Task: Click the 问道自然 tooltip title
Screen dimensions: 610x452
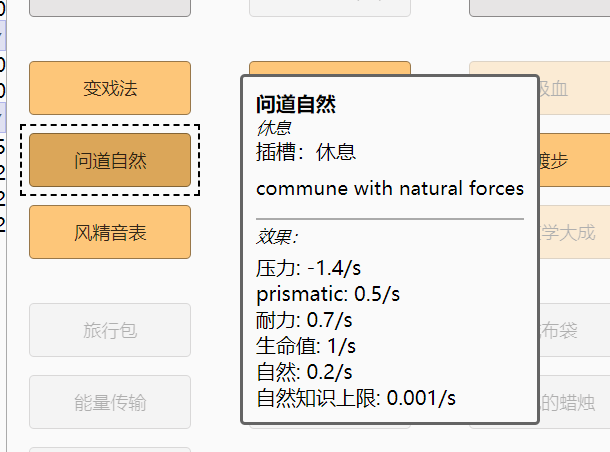Action: coord(296,104)
